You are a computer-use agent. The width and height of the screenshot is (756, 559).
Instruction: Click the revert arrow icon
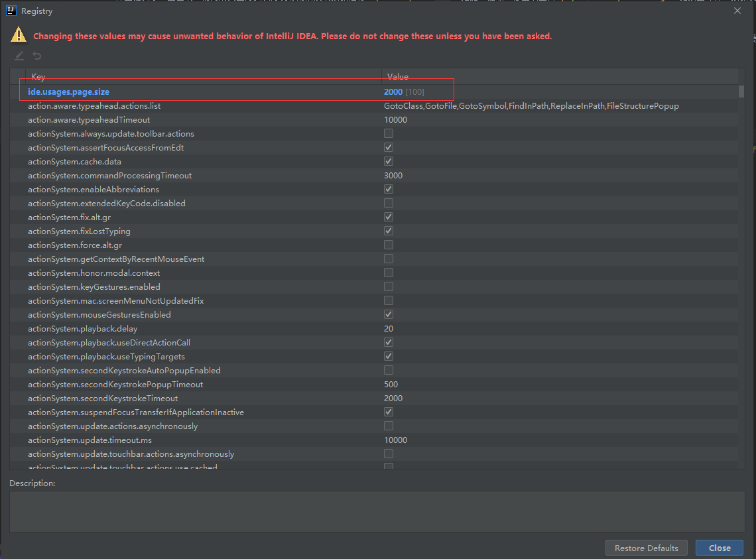click(37, 56)
